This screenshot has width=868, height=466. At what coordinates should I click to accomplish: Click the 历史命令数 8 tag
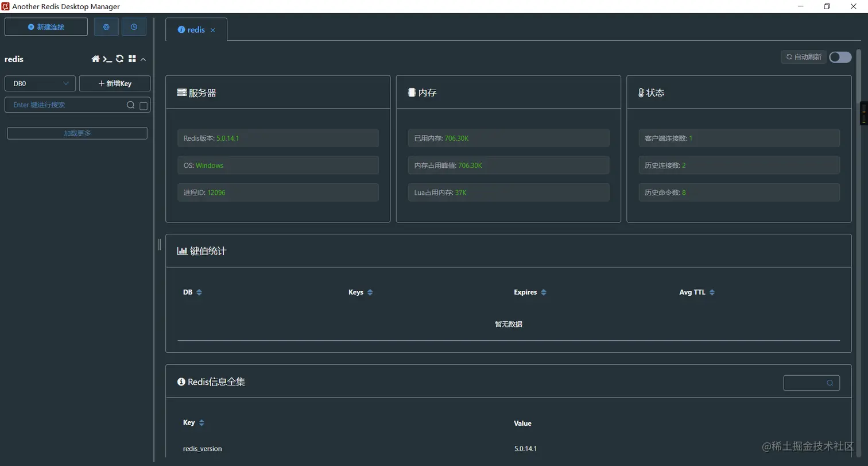coord(739,192)
